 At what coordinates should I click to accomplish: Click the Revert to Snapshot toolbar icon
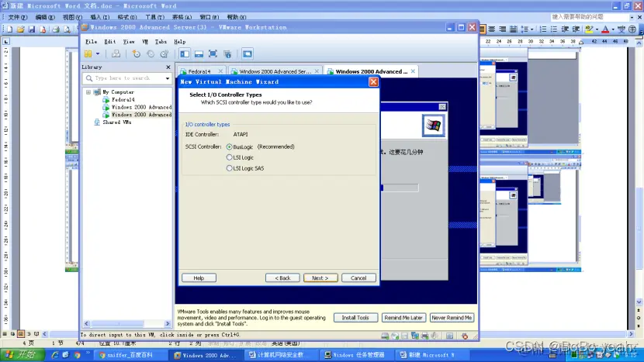click(x=151, y=53)
